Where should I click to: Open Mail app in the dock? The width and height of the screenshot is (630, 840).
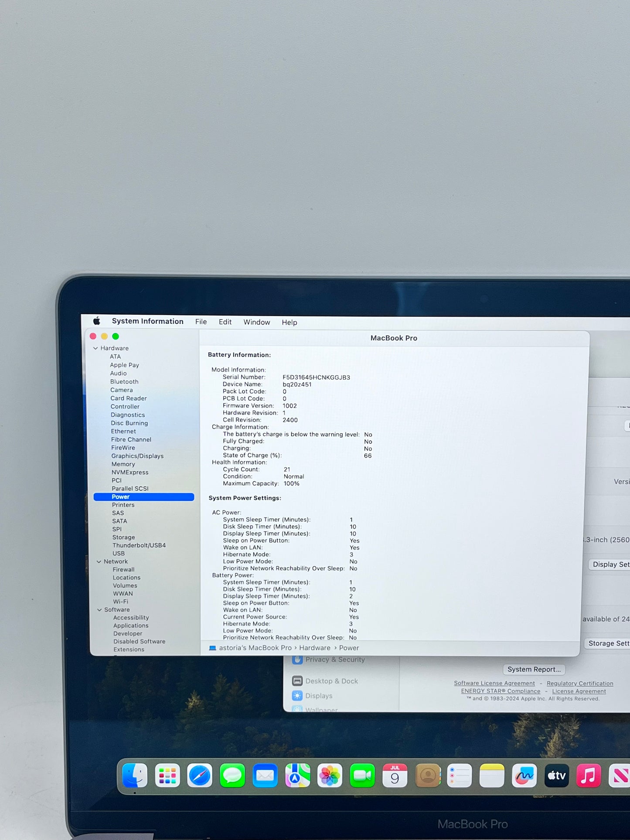[x=265, y=775]
